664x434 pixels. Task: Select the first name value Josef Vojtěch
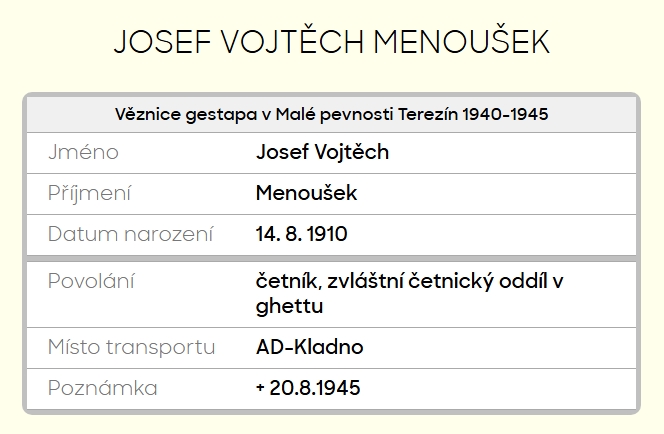pos(322,153)
